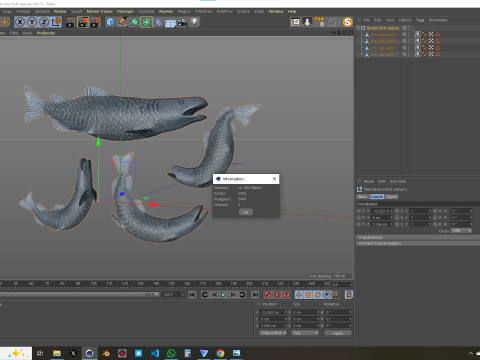Open Edit Render Settings icon

click(x=95, y=22)
